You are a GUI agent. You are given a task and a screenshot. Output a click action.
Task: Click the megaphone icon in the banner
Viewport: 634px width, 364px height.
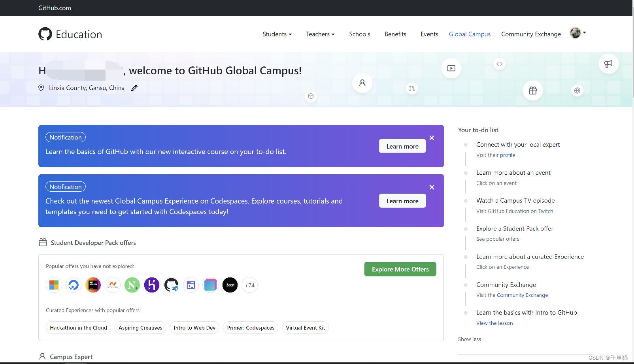pyautogui.click(x=608, y=64)
